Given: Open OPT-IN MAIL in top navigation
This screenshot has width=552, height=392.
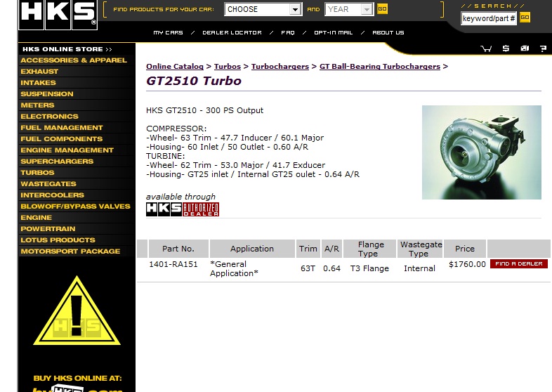Looking at the screenshot, I should [334, 32].
